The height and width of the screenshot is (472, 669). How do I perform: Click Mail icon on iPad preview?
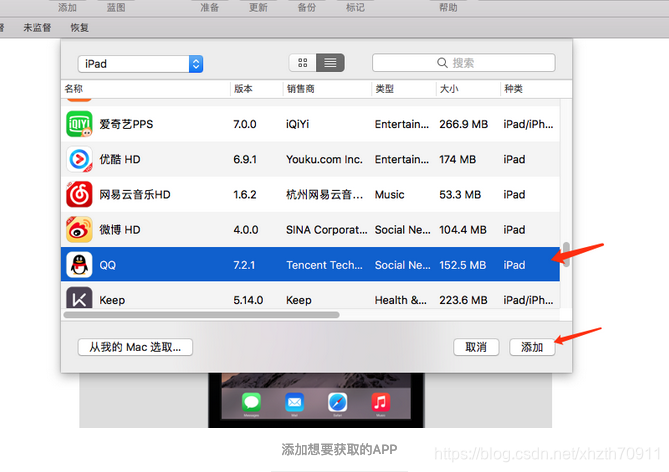294,402
